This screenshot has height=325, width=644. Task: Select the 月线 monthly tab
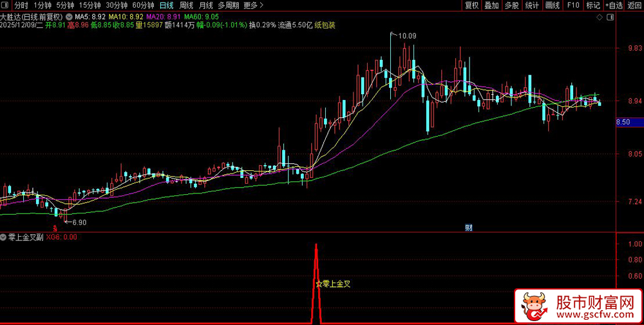click(206, 5)
